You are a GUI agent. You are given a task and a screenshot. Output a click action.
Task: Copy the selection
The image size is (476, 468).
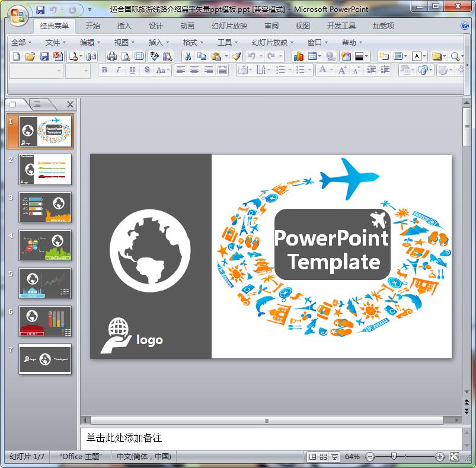[x=202, y=56]
